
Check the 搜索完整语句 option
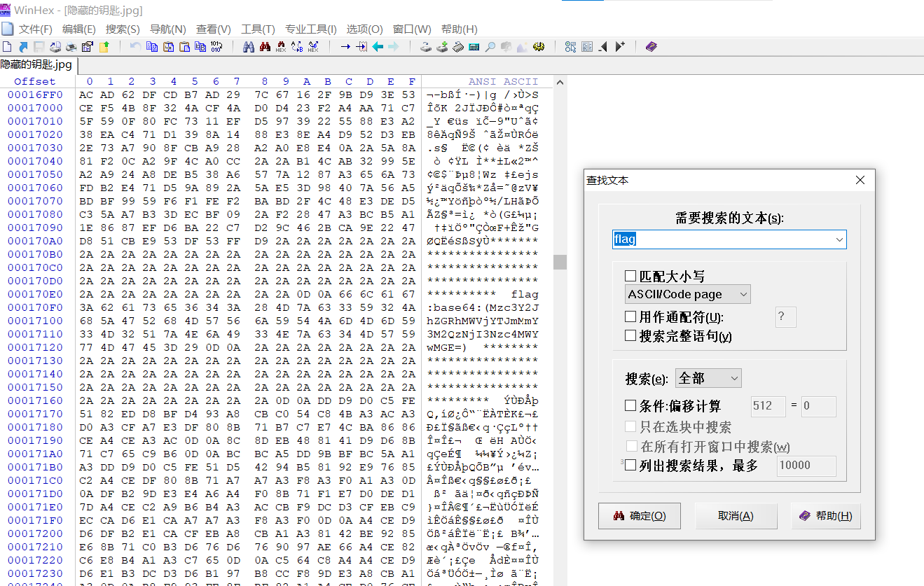point(630,336)
